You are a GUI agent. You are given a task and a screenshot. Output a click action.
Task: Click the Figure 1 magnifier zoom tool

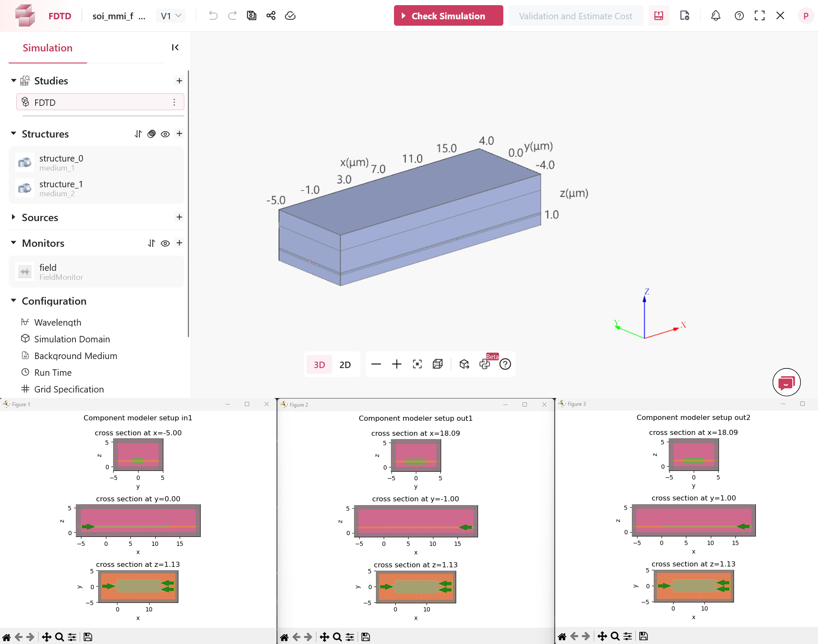pyautogui.click(x=60, y=637)
